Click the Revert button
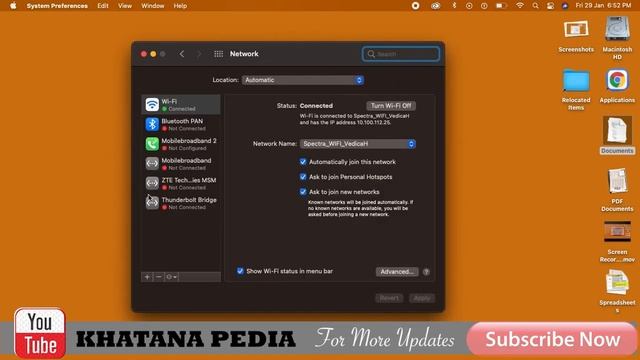The width and height of the screenshot is (640, 360). pos(389,298)
